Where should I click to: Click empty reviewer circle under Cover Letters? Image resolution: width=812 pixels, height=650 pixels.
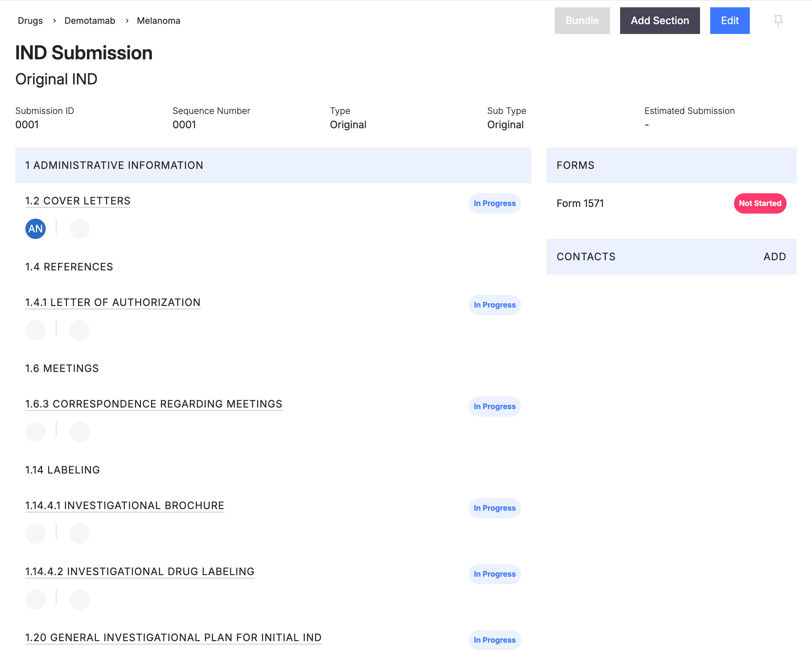click(x=80, y=229)
